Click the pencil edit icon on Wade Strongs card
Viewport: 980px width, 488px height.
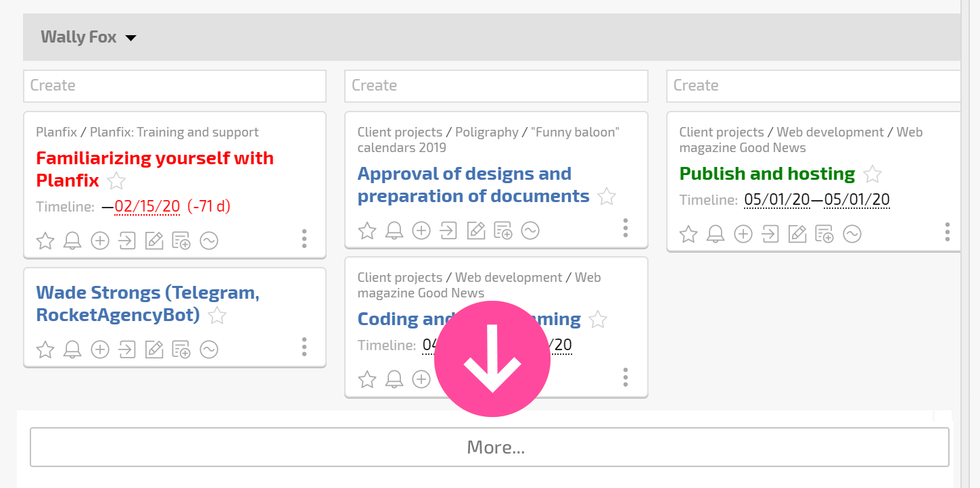(154, 349)
